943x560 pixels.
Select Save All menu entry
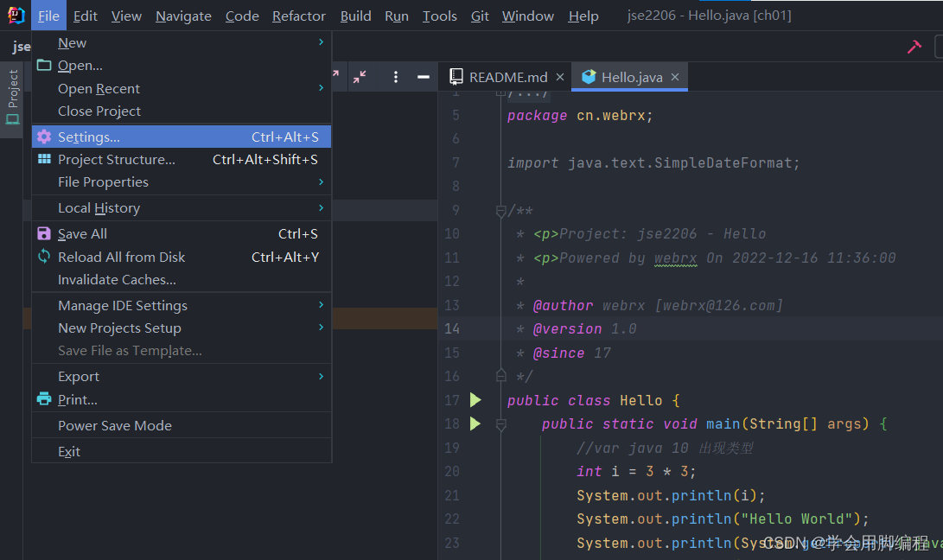182,234
